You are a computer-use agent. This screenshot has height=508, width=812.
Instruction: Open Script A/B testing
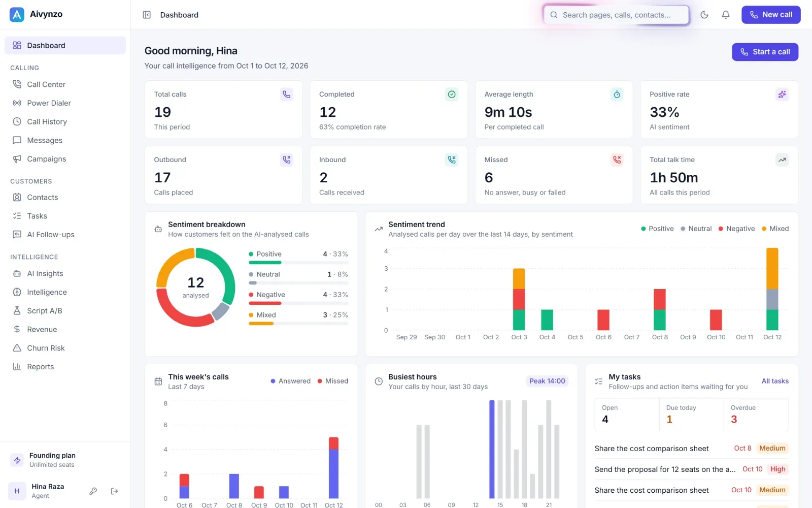65,311
